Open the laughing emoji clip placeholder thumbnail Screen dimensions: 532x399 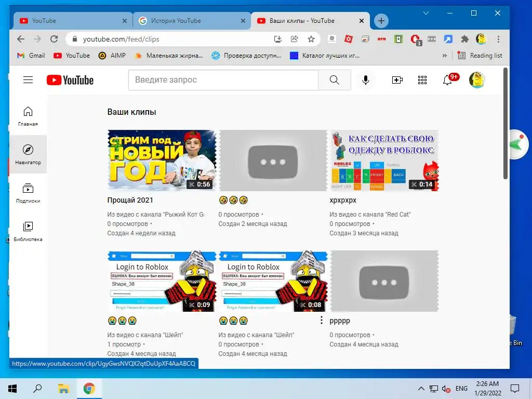[x=273, y=160]
